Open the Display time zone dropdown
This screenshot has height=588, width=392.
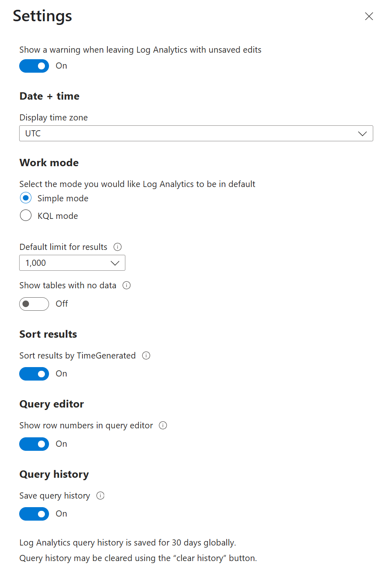point(196,134)
